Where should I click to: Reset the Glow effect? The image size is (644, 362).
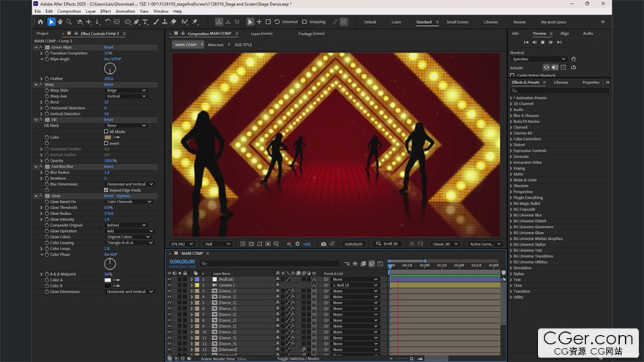click(108, 196)
